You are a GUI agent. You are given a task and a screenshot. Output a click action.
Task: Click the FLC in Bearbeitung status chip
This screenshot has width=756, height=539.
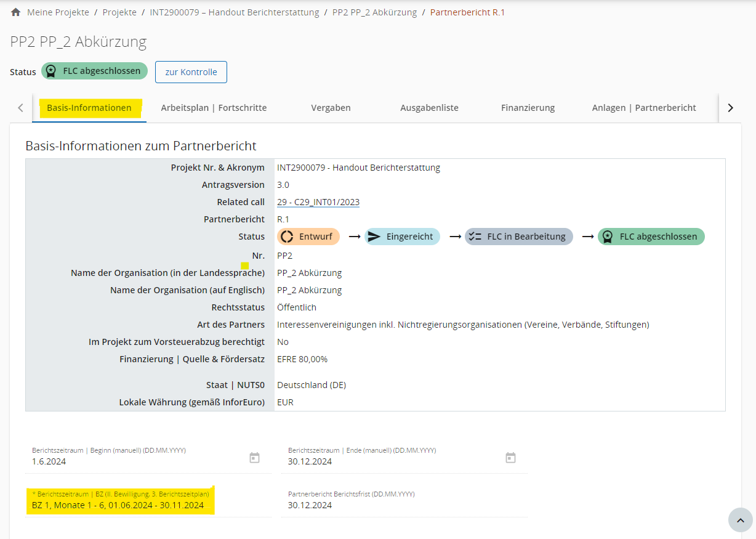coord(518,237)
